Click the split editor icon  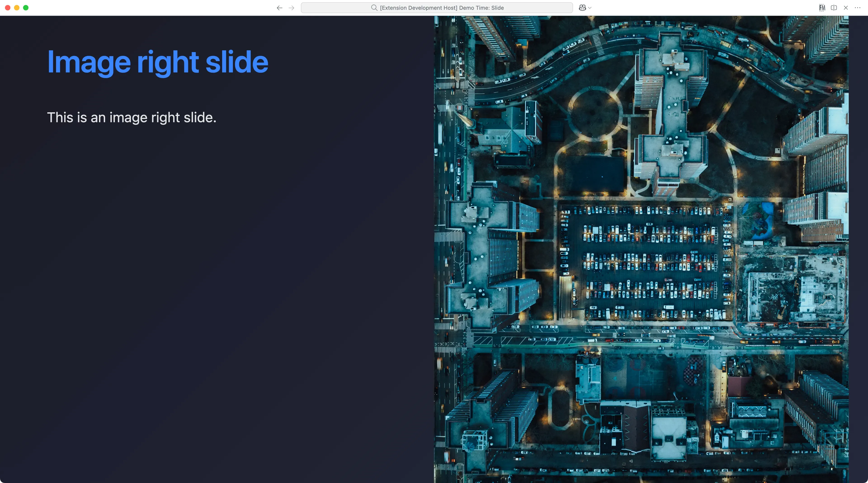834,8
